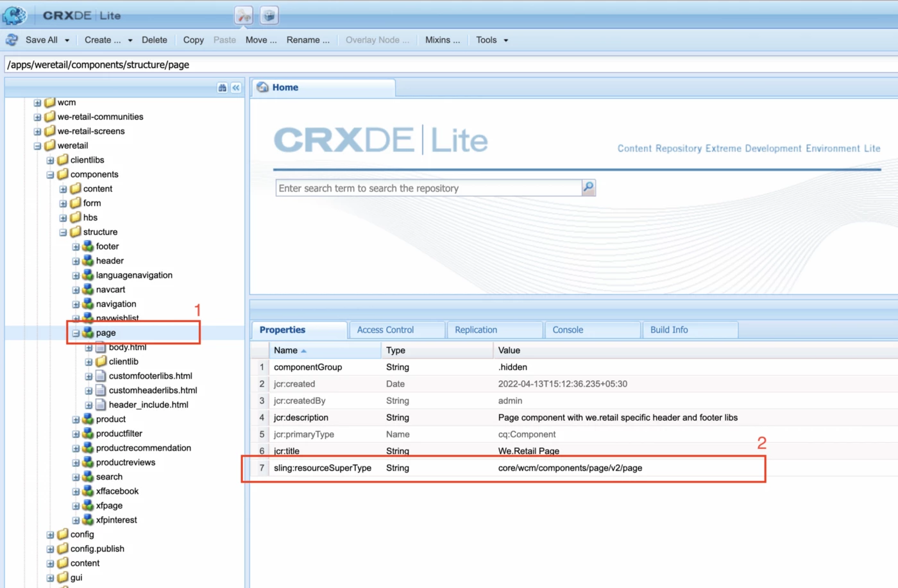Click the CRXDE Lite logo icon

pyautogui.click(x=15, y=15)
